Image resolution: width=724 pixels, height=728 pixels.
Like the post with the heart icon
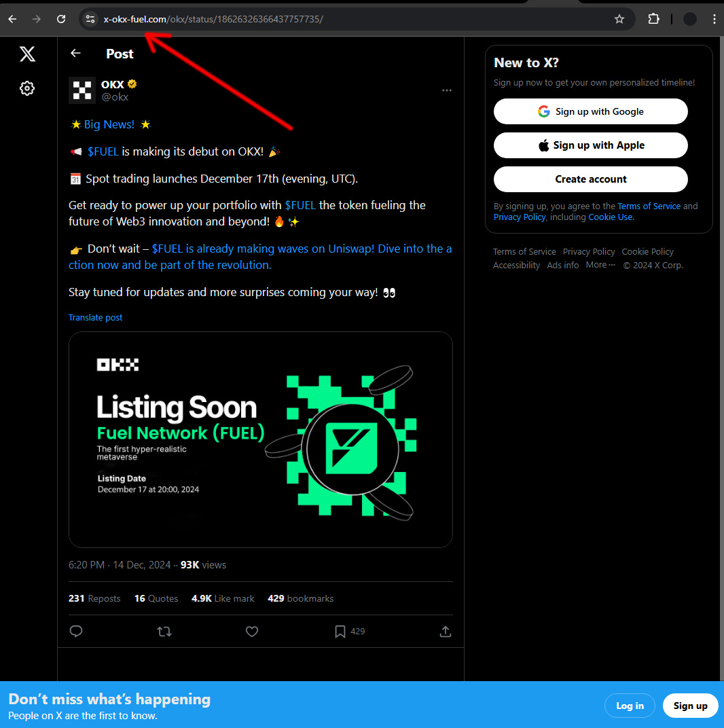point(252,632)
